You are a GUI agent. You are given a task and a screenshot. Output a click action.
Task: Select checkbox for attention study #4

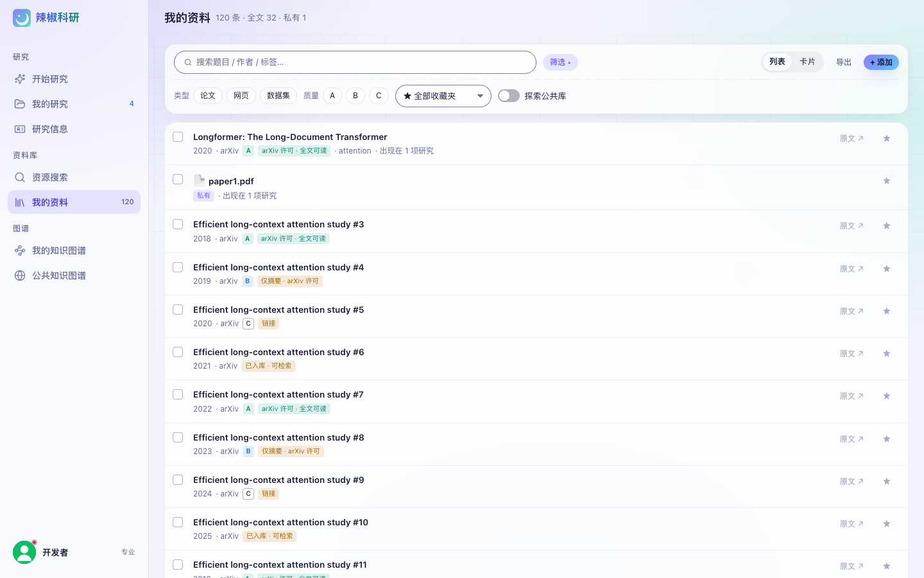click(x=178, y=267)
